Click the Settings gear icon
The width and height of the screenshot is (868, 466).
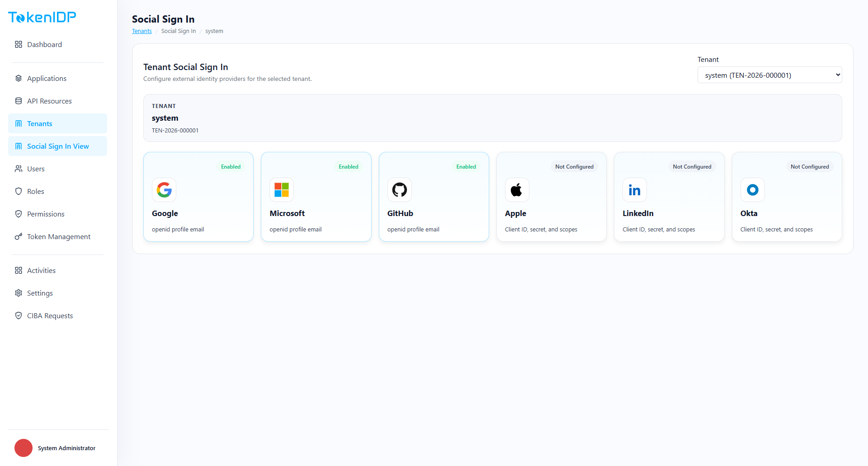[x=19, y=293]
